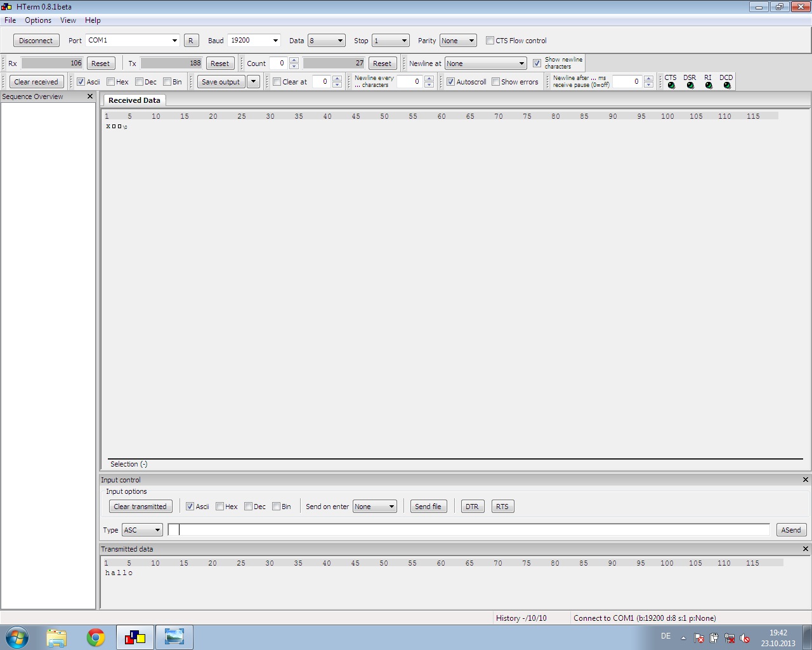Reset the Tx counter
The width and height of the screenshot is (812, 650).
pyautogui.click(x=219, y=63)
